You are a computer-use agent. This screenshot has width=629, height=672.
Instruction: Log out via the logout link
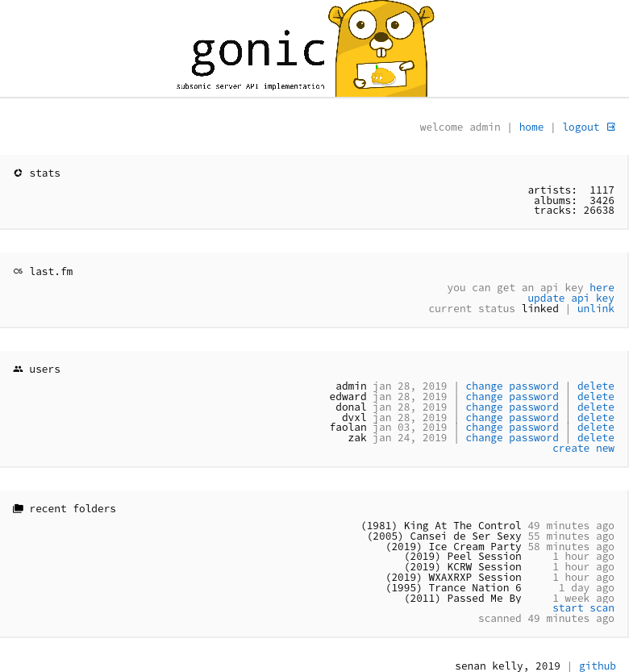pos(581,127)
